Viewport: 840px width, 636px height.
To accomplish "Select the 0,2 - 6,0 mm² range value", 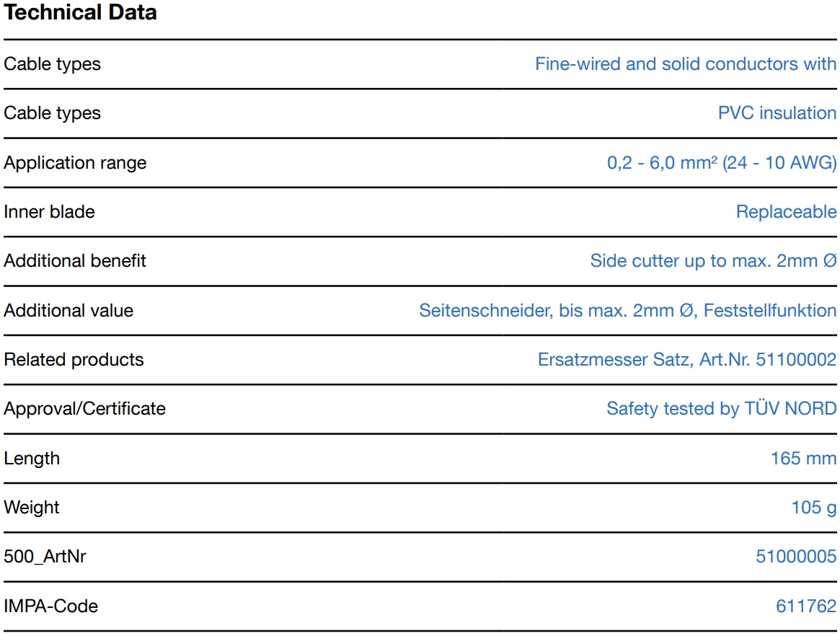I will tap(721, 163).
